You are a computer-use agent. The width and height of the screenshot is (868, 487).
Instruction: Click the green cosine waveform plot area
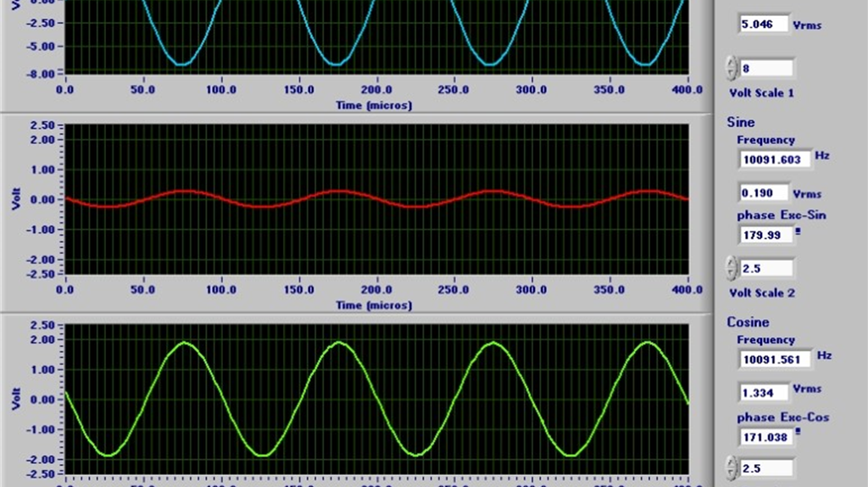tap(376, 399)
